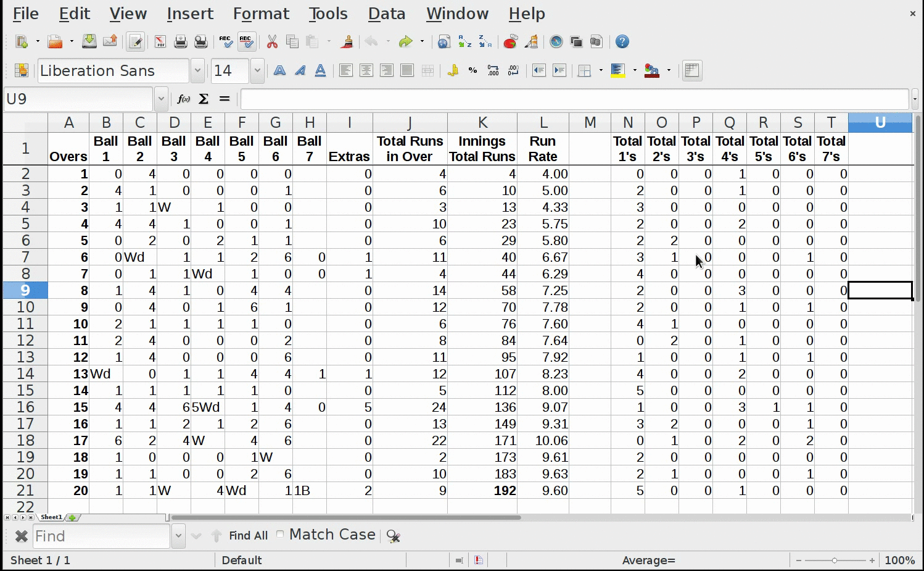Enable the Match Case checkbox

tap(281, 535)
